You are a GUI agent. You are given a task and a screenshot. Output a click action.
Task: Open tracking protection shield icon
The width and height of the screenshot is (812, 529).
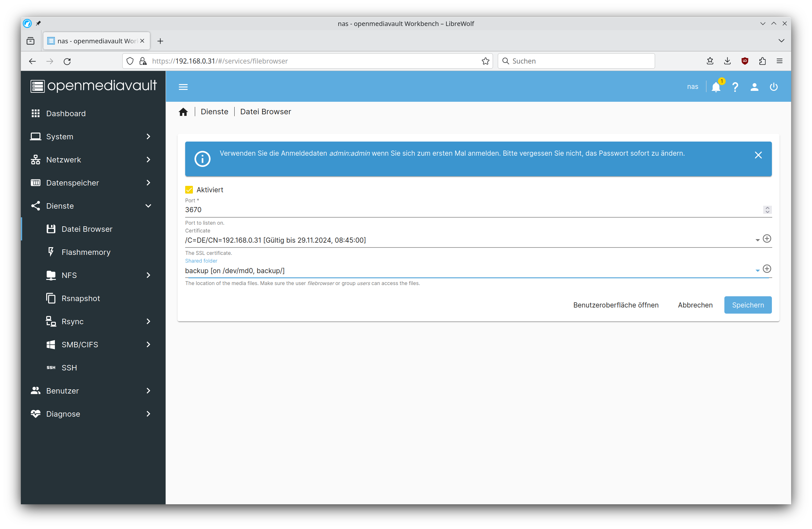[x=130, y=61]
